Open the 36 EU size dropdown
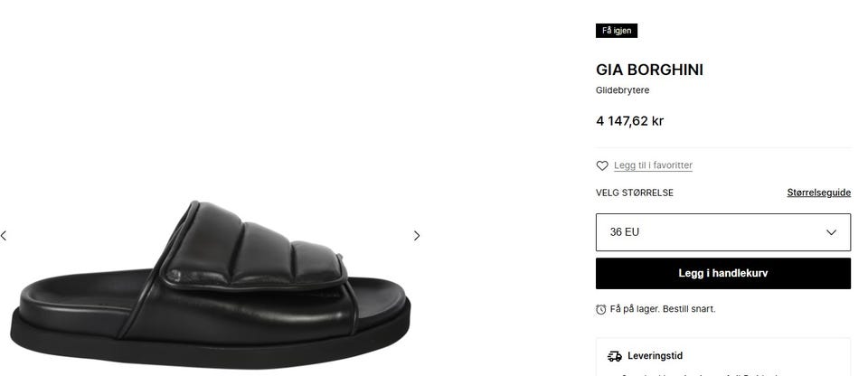This screenshot has height=376, width=868. 723,232
